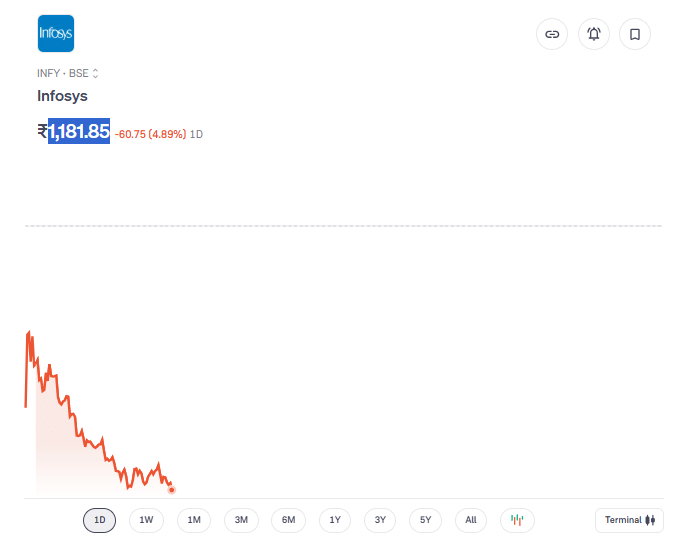This screenshot has width=683, height=553.
Task: Copy the share link icon
Action: (551, 34)
